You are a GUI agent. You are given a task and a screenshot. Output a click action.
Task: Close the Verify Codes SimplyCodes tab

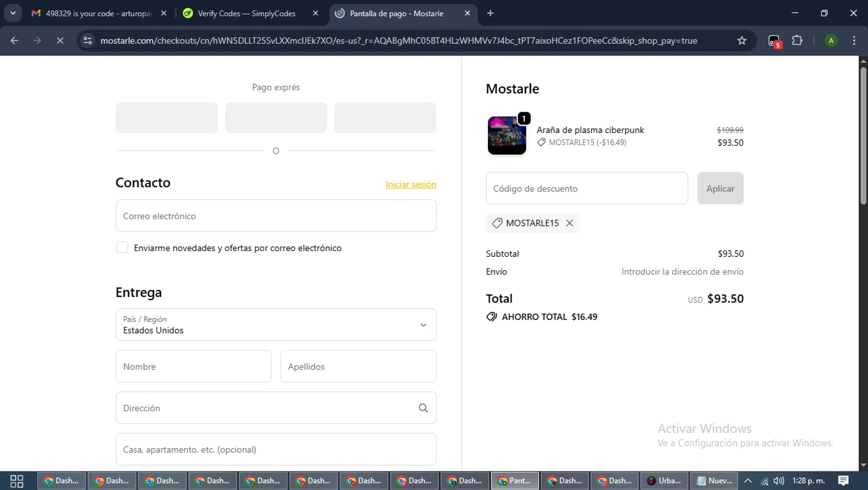pyautogui.click(x=315, y=13)
